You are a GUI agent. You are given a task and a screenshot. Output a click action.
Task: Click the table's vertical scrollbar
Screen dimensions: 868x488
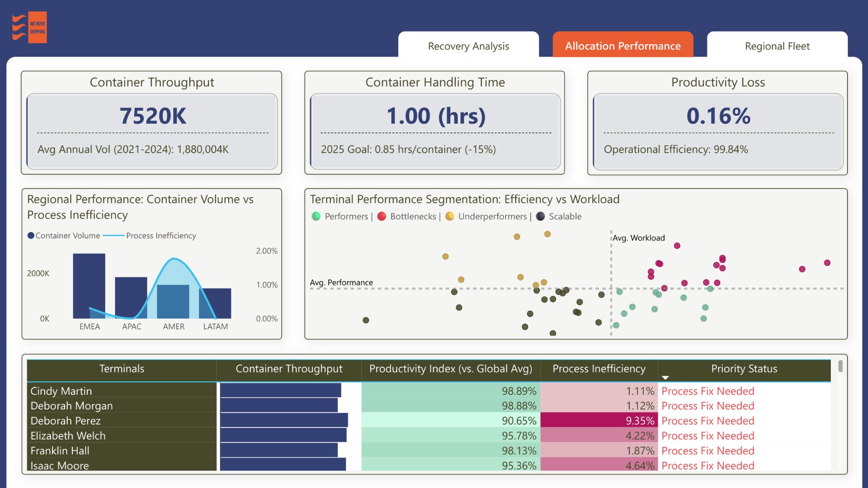pyautogui.click(x=840, y=366)
